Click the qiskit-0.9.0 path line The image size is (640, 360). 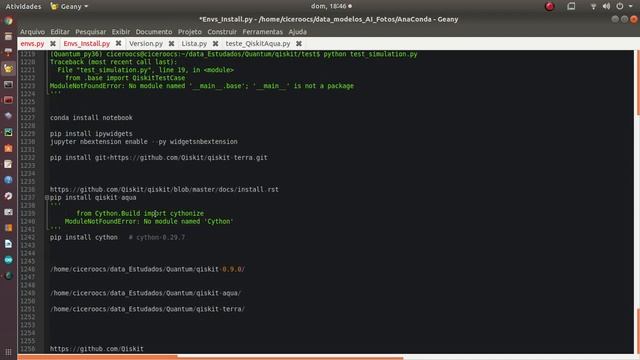(147, 269)
